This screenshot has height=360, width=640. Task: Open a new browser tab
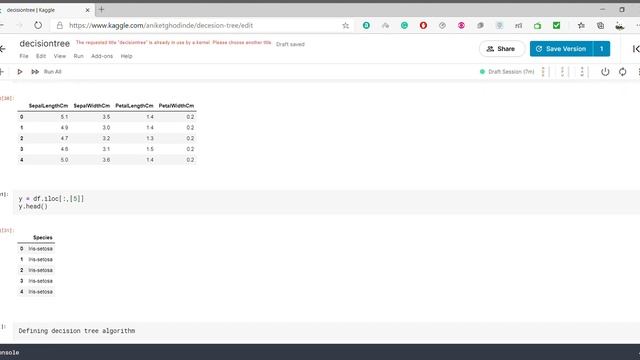pyautogui.click(x=101, y=9)
